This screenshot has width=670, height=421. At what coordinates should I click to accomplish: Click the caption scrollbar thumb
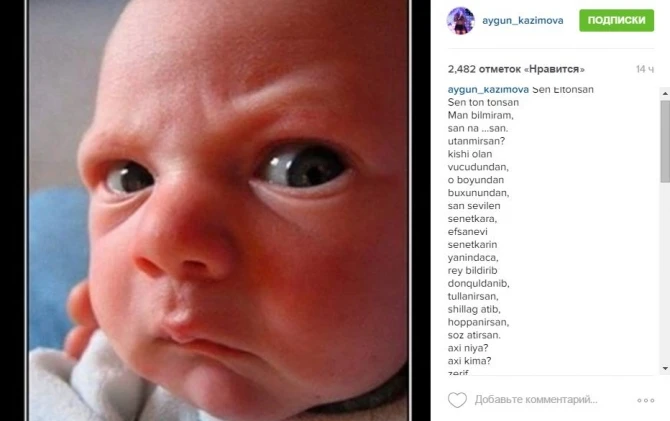click(x=665, y=142)
